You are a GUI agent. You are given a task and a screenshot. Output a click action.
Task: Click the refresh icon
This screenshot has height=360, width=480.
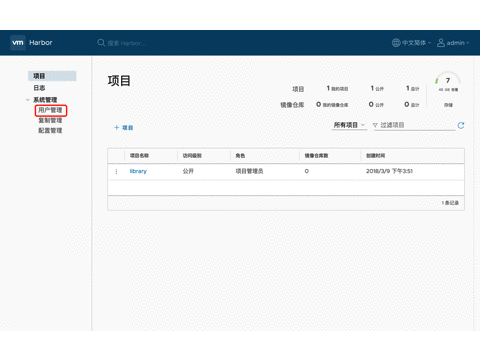click(461, 125)
